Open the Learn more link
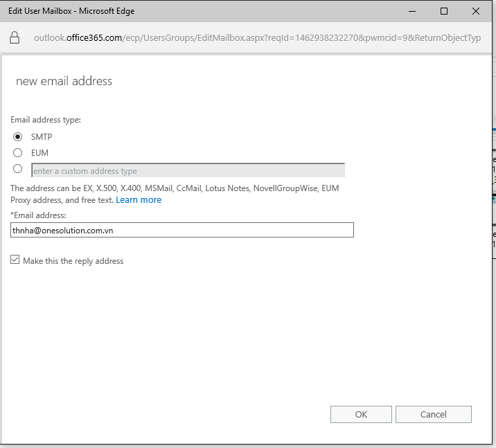496x448 pixels. (139, 200)
